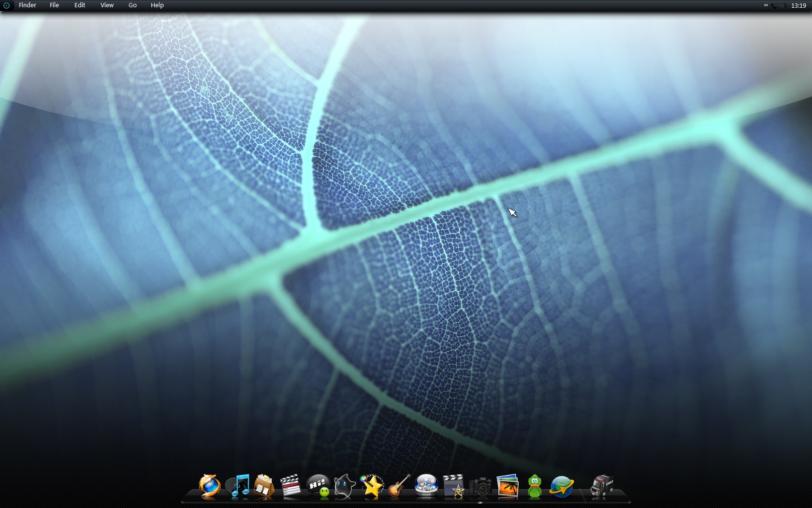Launch the yellow star magic wand app
This screenshot has width=812, height=508.
coord(372,486)
